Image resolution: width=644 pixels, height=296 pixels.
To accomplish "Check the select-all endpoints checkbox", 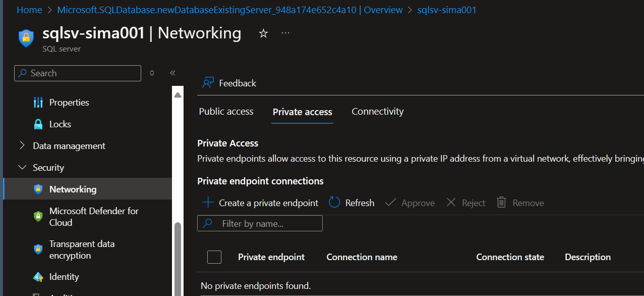I will tap(214, 257).
